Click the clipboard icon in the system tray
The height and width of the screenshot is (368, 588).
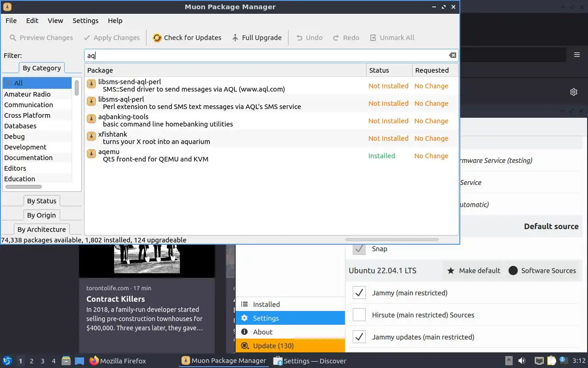click(x=552, y=361)
